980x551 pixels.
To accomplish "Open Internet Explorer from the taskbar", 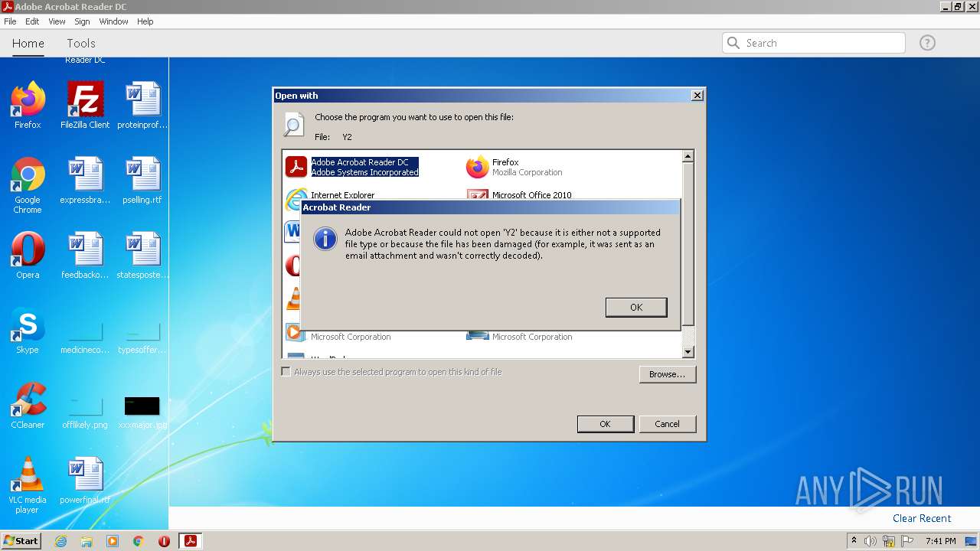I will [60, 541].
